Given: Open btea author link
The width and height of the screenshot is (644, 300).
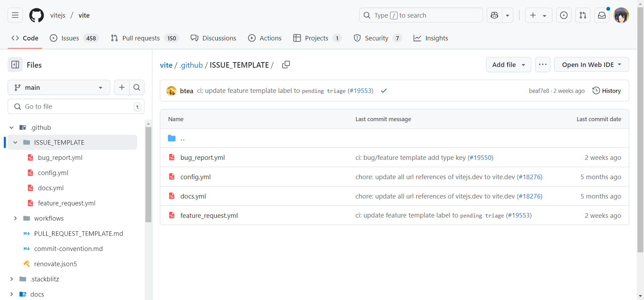Looking at the screenshot, I should 187,91.
